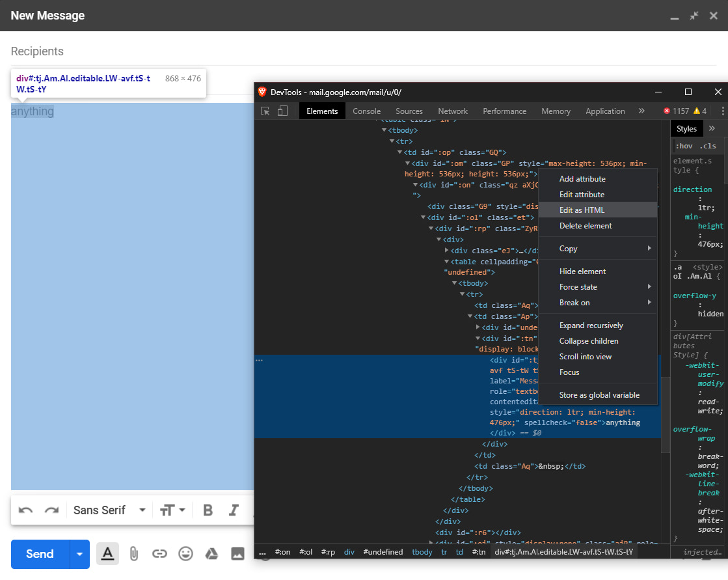The width and height of the screenshot is (728, 580).
Task: Toggle :hov element state button
Action: [x=684, y=146]
